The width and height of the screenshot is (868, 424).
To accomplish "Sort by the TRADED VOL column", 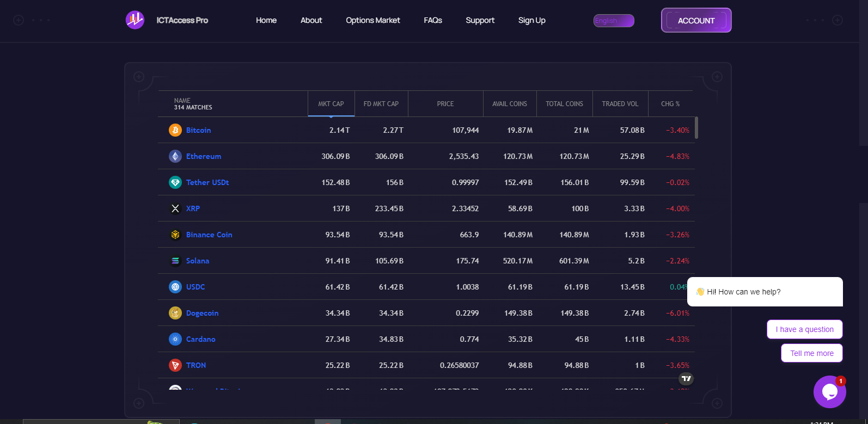I will click(x=620, y=103).
